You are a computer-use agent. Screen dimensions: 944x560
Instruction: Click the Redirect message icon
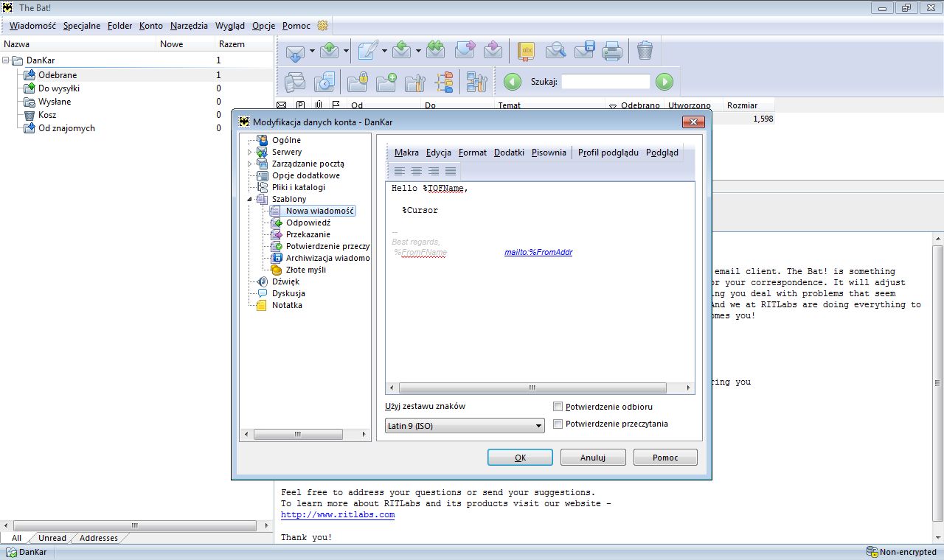493,51
